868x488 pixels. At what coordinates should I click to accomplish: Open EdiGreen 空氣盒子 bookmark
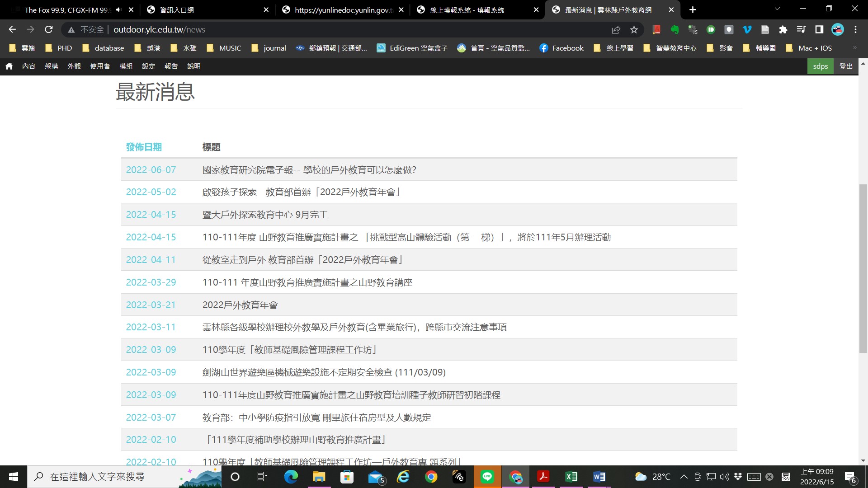click(412, 48)
